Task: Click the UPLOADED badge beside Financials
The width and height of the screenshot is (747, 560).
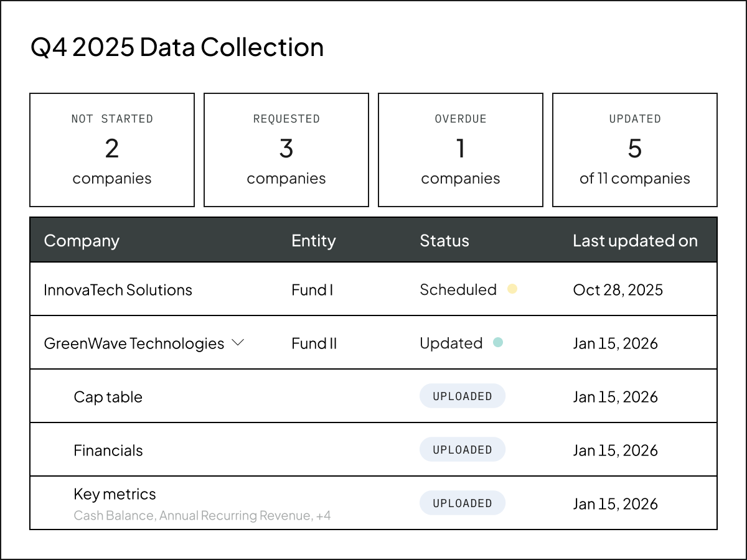Action: (x=463, y=449)
